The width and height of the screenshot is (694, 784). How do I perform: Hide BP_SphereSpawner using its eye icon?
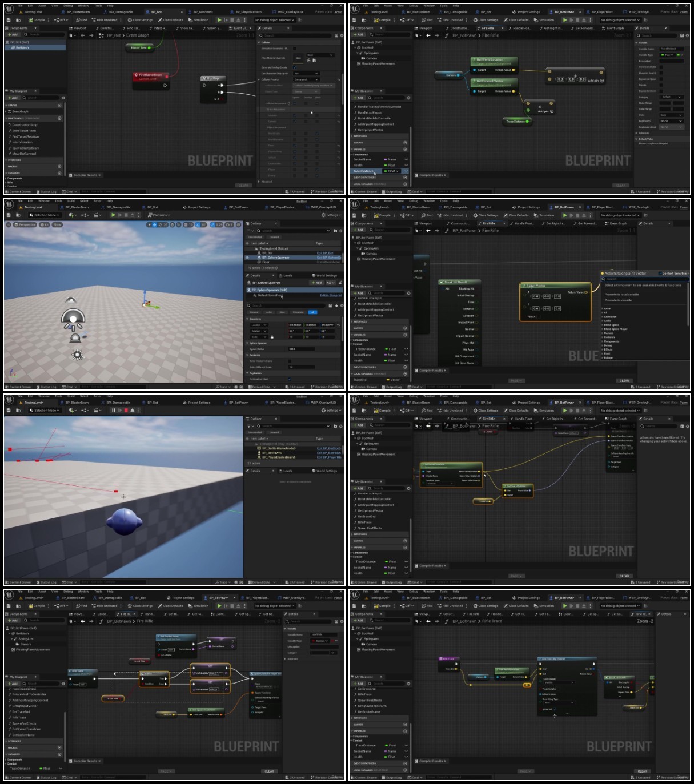[x=247, y=258]
